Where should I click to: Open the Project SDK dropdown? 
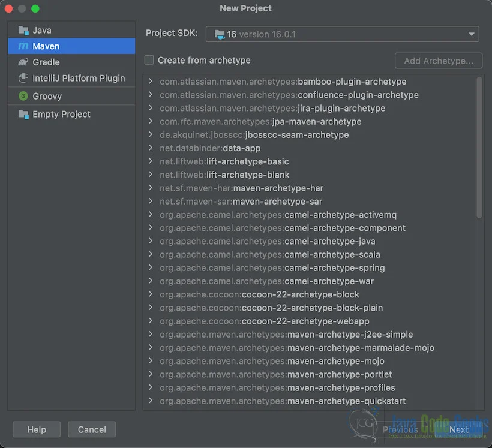coord(343,34)
